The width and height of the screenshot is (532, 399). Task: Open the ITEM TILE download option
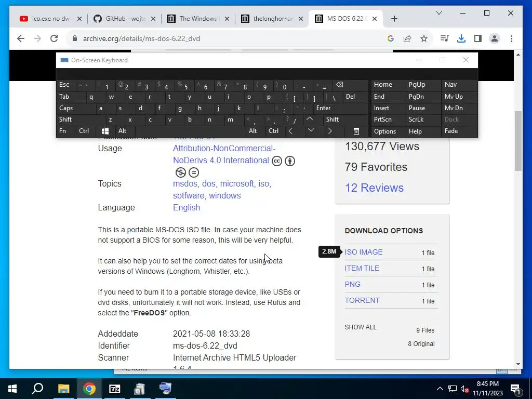[362, 268]
